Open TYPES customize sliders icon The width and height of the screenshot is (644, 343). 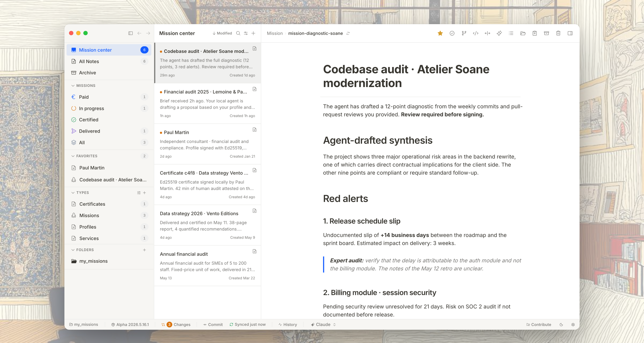[x=139, y=193]
